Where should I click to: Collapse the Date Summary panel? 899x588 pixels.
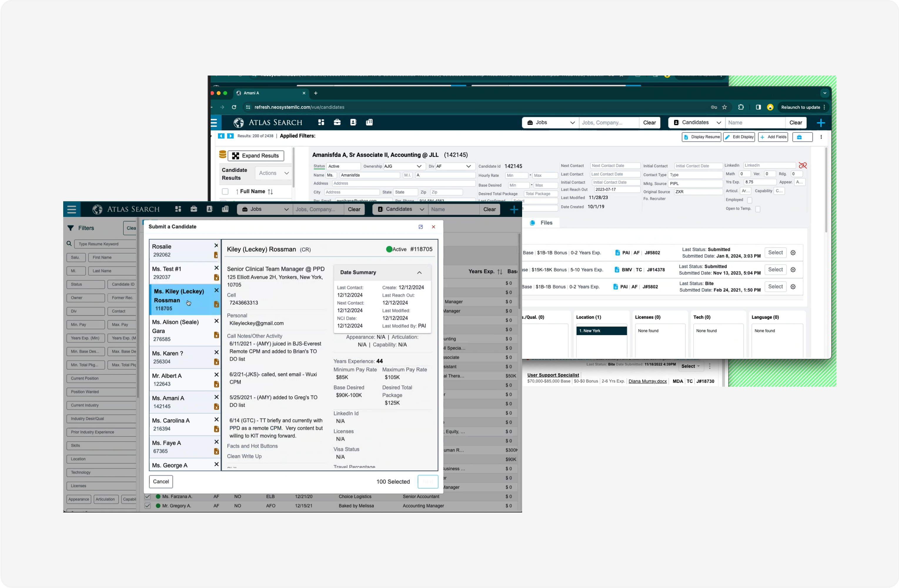click(419, 272)
